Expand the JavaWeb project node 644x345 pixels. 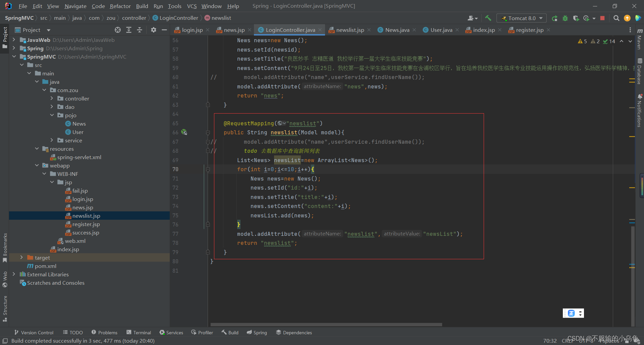coord(14,40)
